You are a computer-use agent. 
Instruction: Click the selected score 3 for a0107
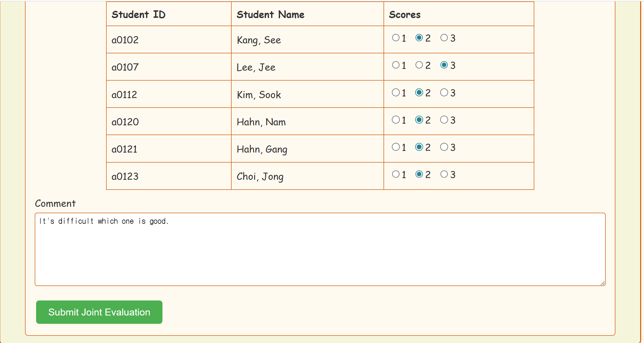point(444,65)
